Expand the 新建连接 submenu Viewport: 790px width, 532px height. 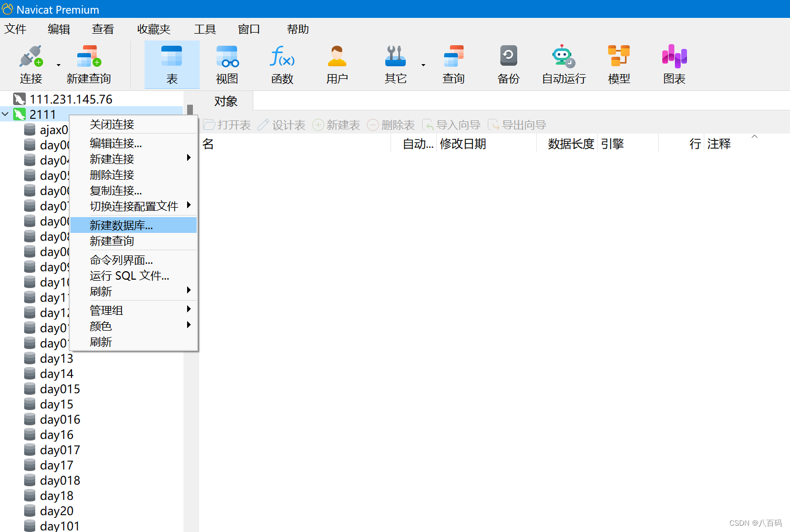point(189,158)
